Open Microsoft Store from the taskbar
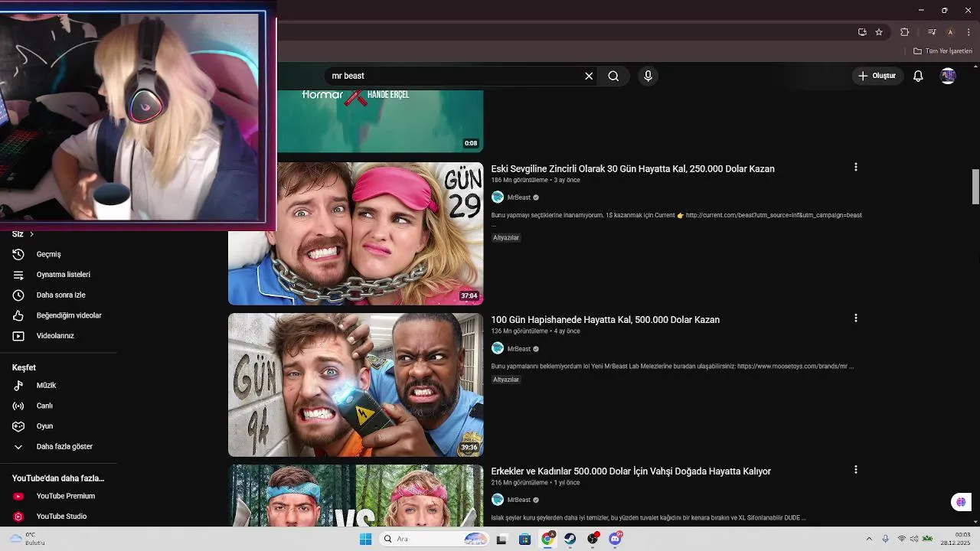Viewport: 980px width, 551px height. (x=524, y=539)
